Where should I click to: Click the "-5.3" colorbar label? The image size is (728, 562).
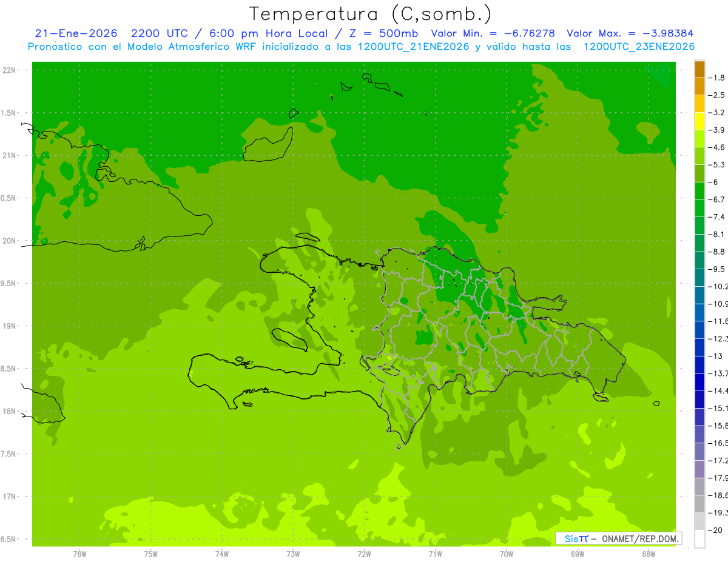click(x=717, y=165)
